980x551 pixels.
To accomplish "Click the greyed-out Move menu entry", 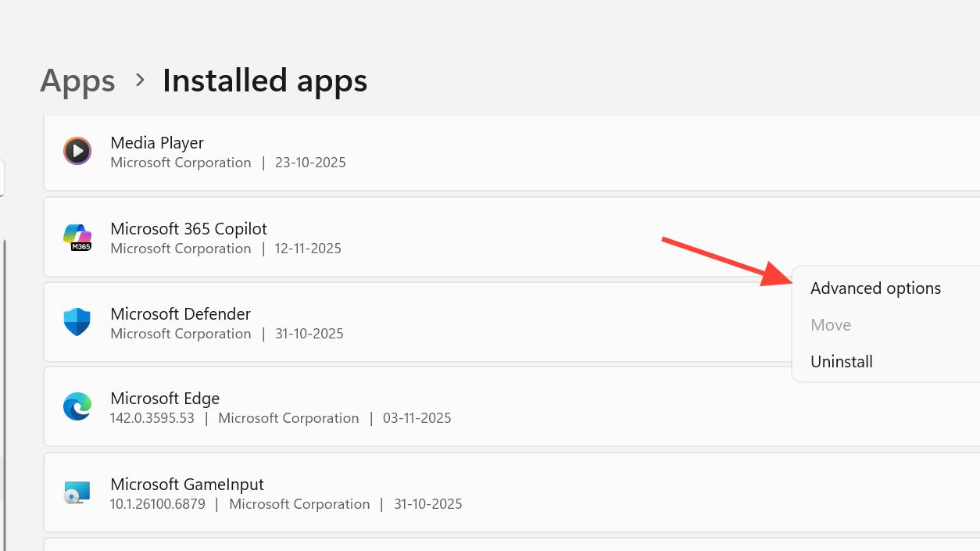I will [831, 325].
